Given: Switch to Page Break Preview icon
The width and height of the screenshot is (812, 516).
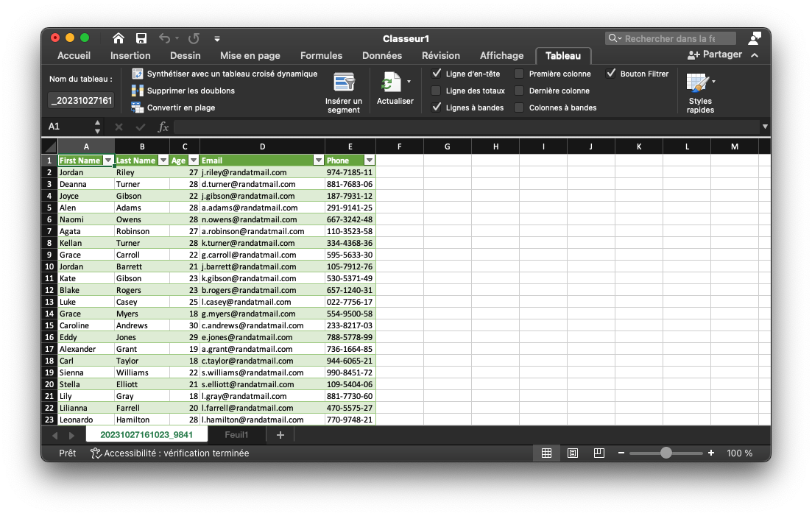Looking at the screenshot, I should (599, 453).
